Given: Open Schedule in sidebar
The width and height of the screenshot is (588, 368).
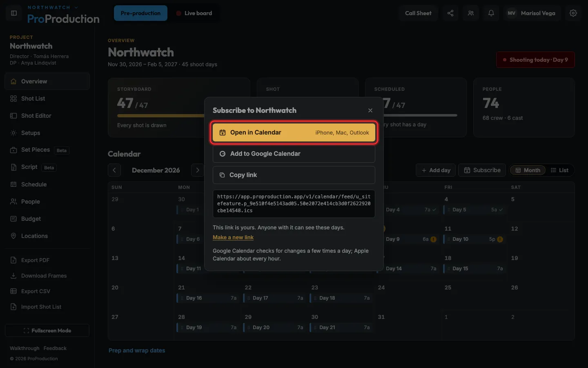Looking at the screenshot, I should (x=47, y=184).
